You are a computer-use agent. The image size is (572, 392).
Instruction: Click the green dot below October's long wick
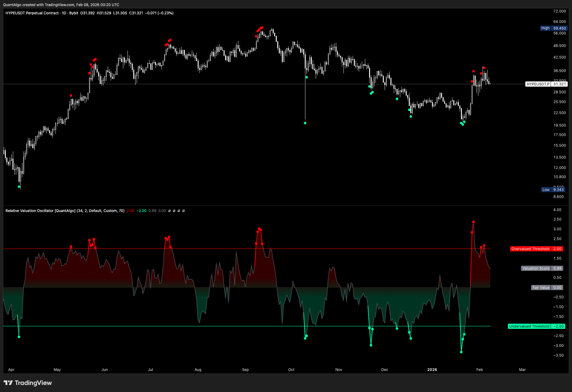tap(305, 123)
